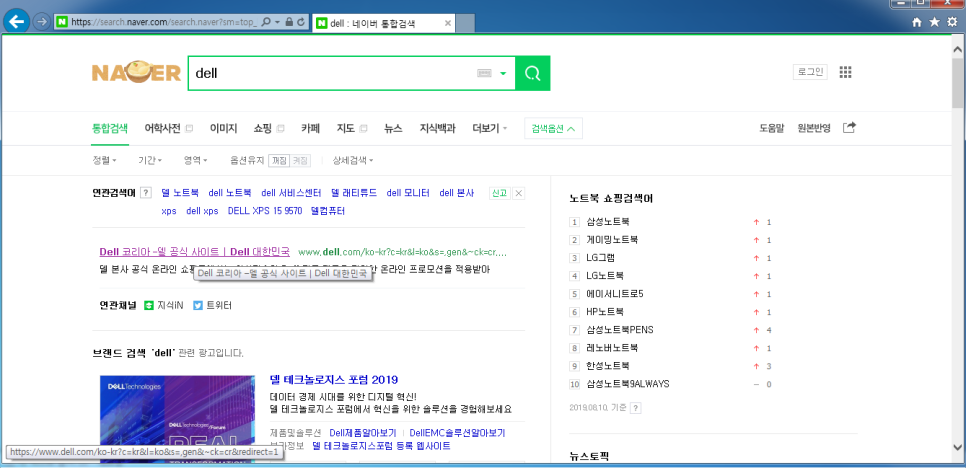Click the refresh icon in address bar
Screen dimensions: 966x468
pos(301,22)
